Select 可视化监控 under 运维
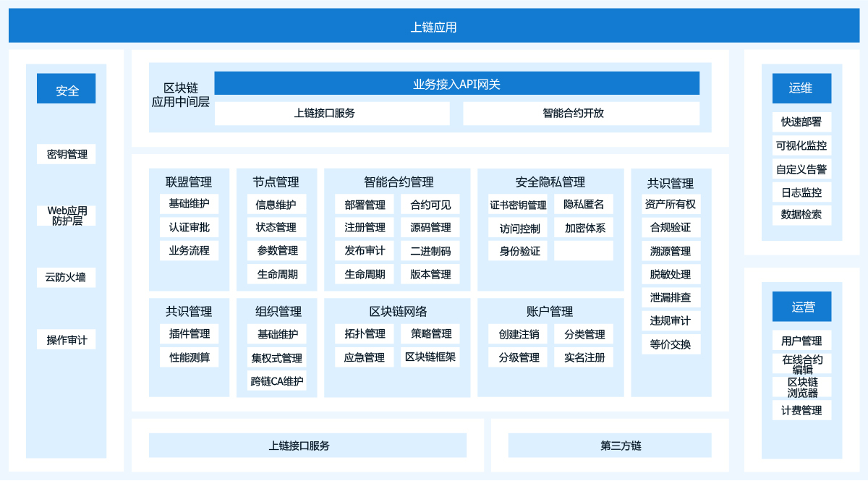Screen dimensions: 868x481 tap(801, 145)
